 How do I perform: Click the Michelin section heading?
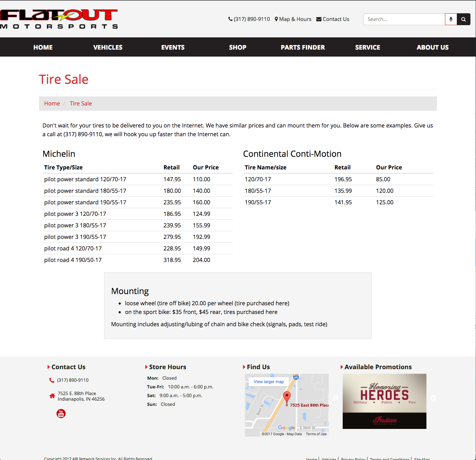(x=59, y=154)
